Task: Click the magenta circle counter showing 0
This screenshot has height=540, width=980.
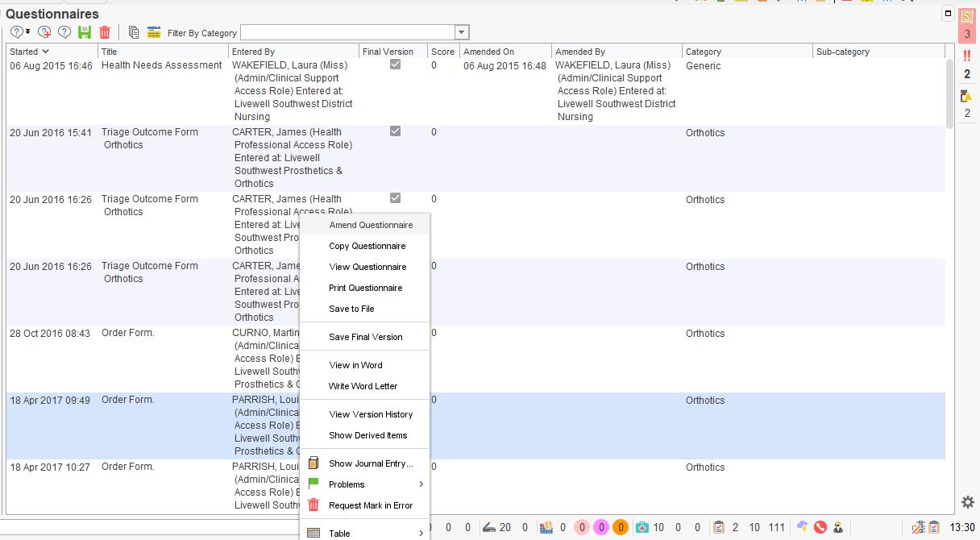Action: (601, 527)
